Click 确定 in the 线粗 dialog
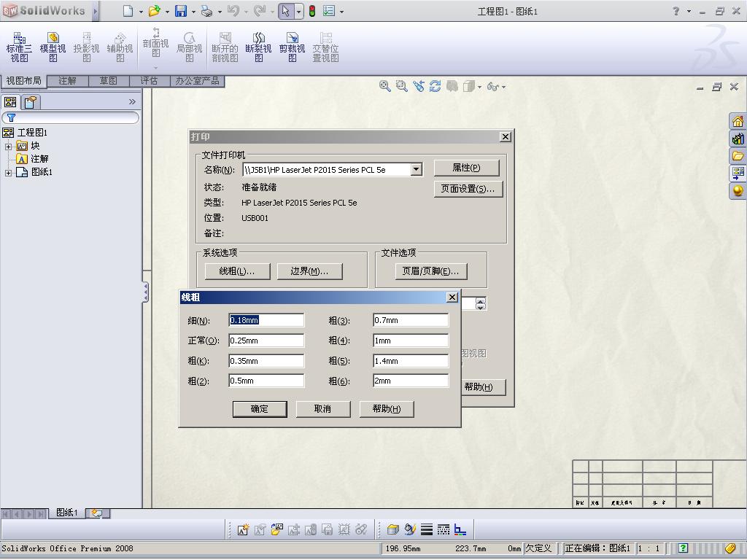This screenshot has height=560, width=747. [260, 409]
